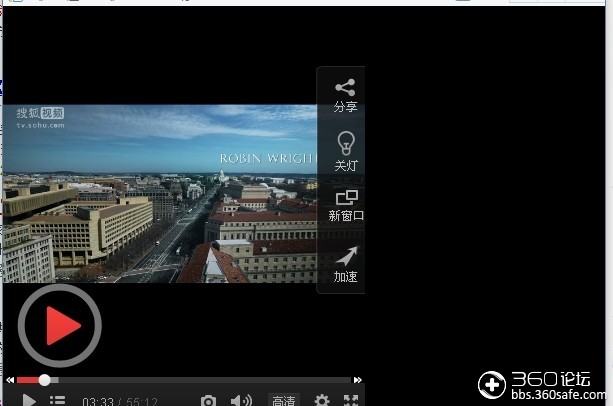The height and width of the screenshot is (406, 613).
Task: Open video in 新窗口 new window
Action: pyautogui.click(x=346, y=197)
